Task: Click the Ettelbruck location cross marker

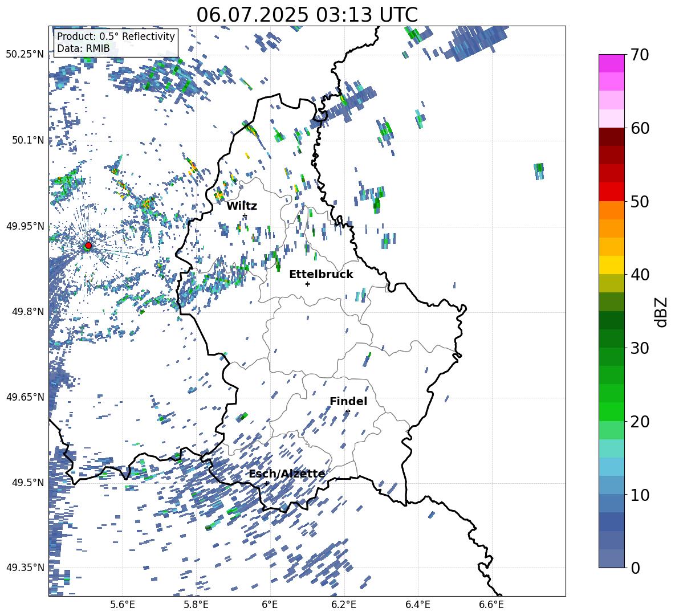Action: pyautogui.click(x=307, y=284)
